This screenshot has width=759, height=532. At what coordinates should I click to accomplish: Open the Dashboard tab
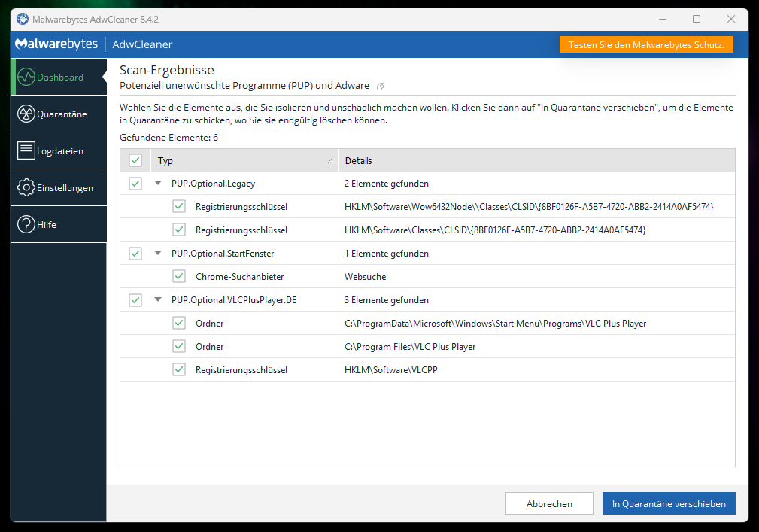[x=59, y=77]
